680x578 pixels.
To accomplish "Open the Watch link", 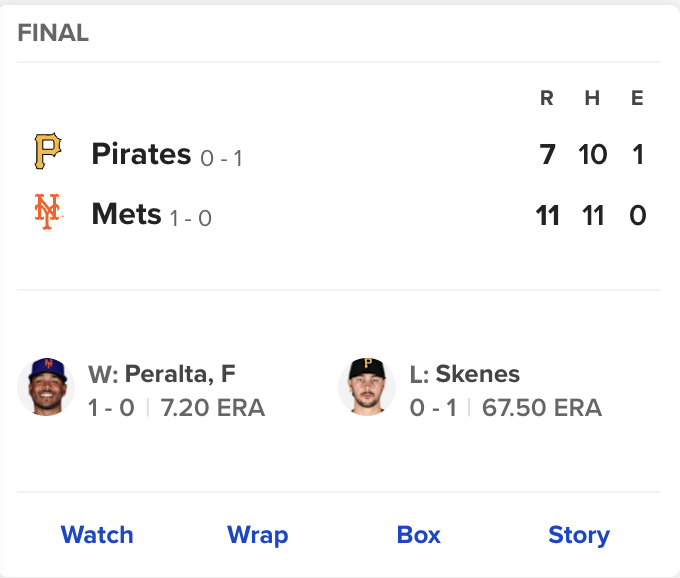I will [97, 535].
